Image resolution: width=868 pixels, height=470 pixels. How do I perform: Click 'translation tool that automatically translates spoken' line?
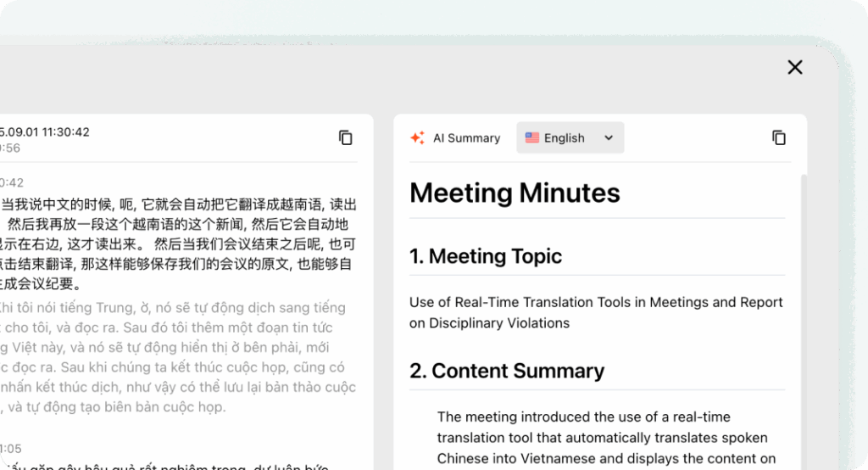point(603,438)
